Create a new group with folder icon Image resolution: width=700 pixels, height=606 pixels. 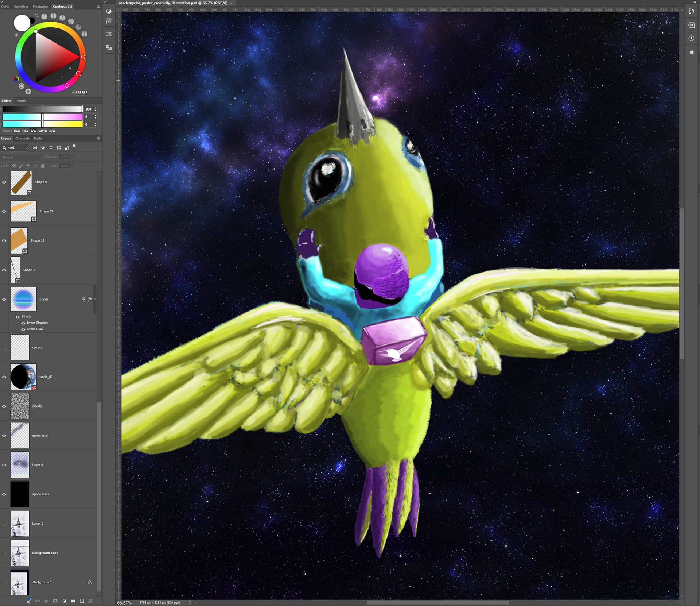pos(73,601)
